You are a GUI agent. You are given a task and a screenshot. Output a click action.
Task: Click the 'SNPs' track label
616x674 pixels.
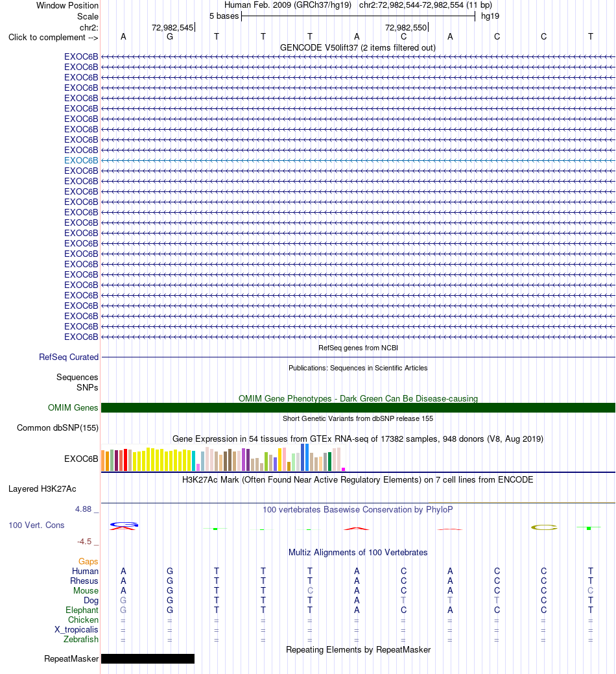(87, 387)
